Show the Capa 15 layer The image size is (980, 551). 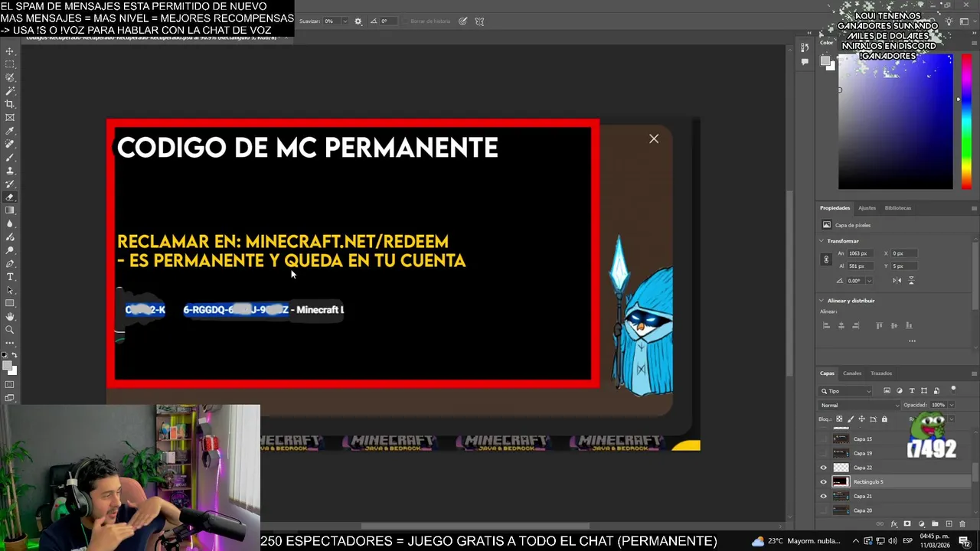click(x=823, y=439)
